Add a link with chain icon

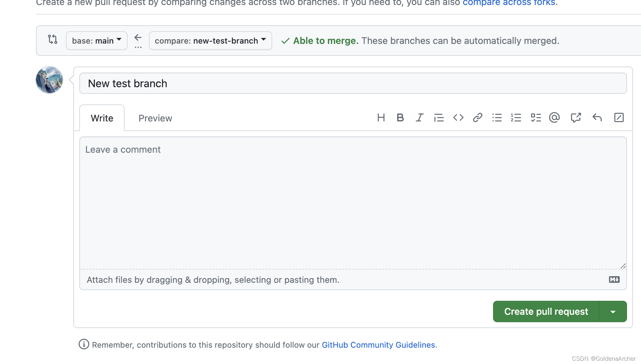pos(478,117)
